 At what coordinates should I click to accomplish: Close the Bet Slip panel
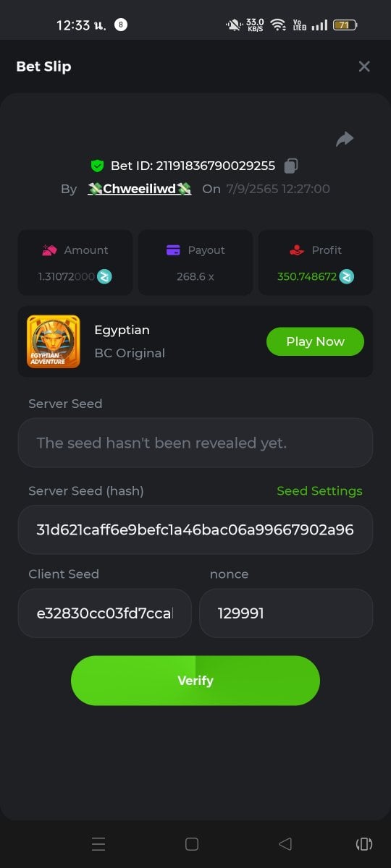364,67
